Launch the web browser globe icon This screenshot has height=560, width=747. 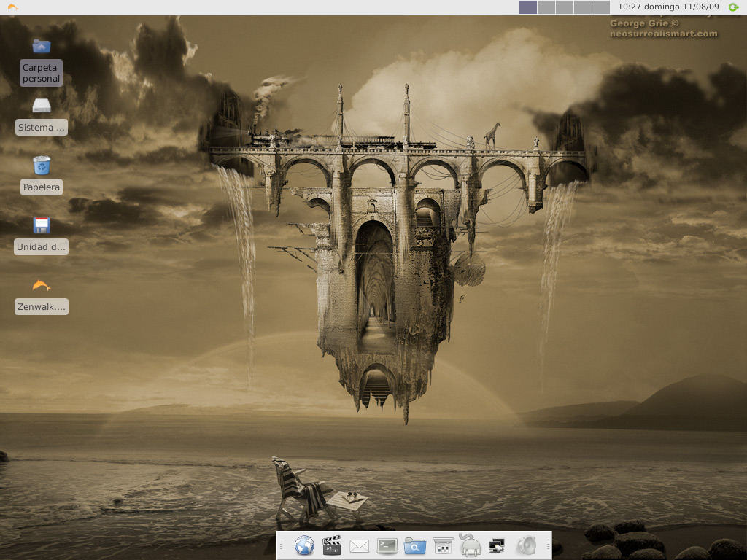click(x=304, y=545)
